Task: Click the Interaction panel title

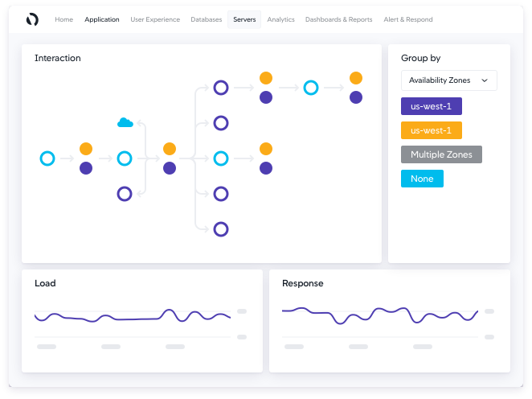Action: tap(58, 58)
